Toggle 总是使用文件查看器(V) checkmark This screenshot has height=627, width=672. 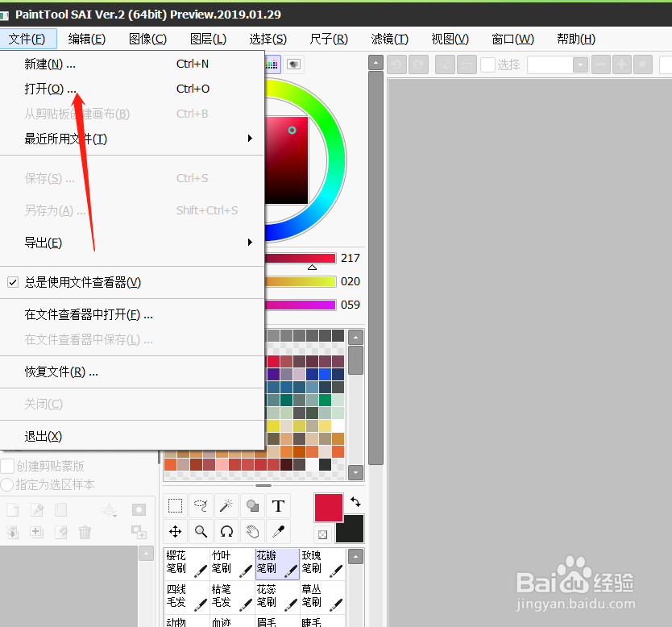tap(13, 282)
